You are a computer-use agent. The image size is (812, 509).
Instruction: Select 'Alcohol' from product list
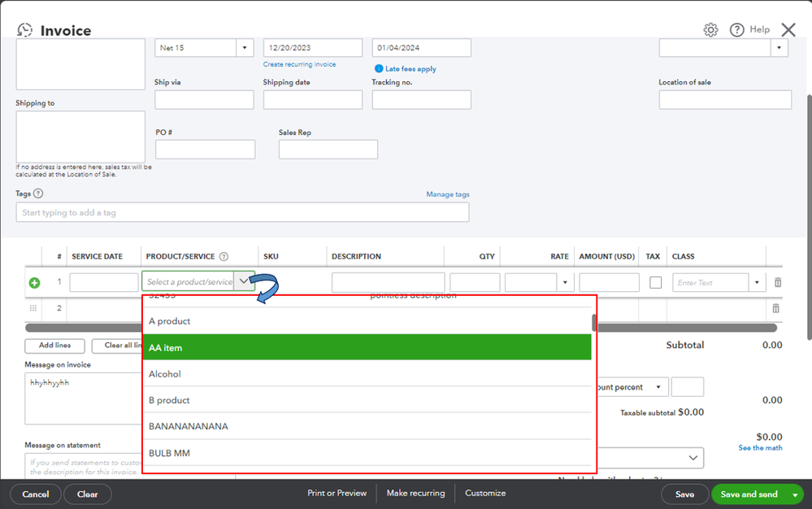pyautogui.click(x=367, y=374)
